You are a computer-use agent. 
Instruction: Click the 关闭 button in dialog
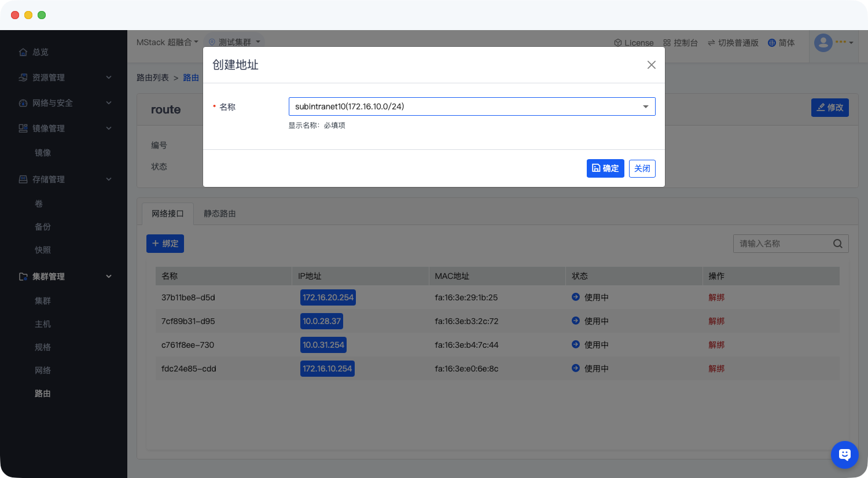pos(642,168)
